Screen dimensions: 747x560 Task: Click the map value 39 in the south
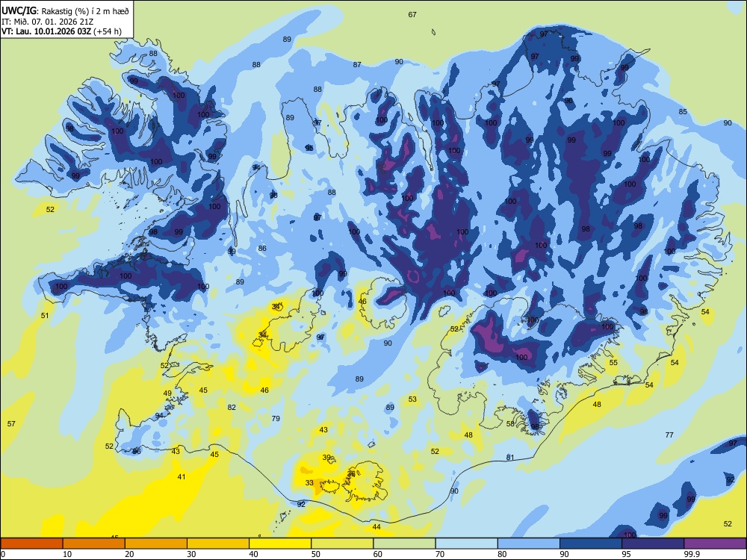click(326, 457)
